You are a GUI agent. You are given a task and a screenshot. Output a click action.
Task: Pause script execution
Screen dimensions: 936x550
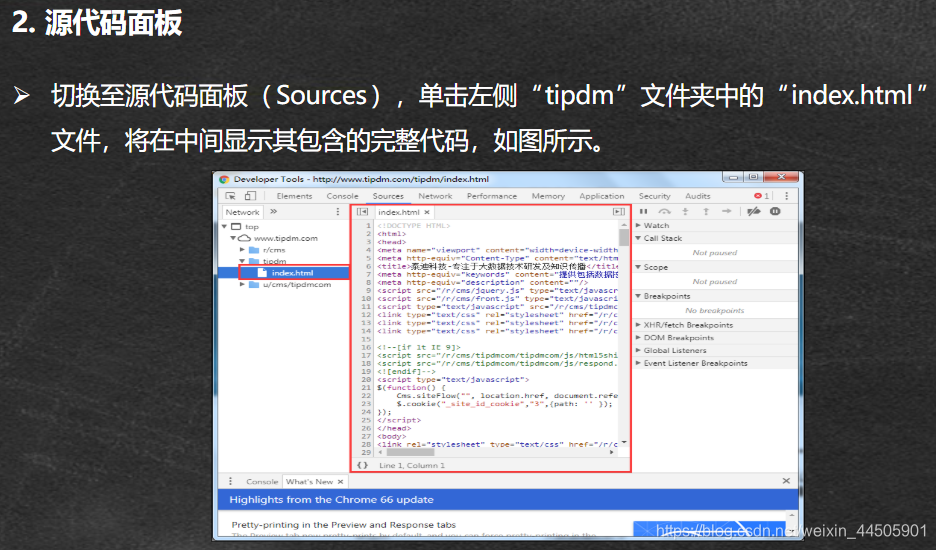pos(644,211)
